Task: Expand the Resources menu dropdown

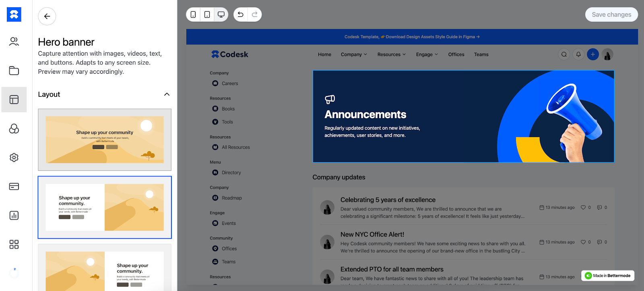Action: pos(392,54)
